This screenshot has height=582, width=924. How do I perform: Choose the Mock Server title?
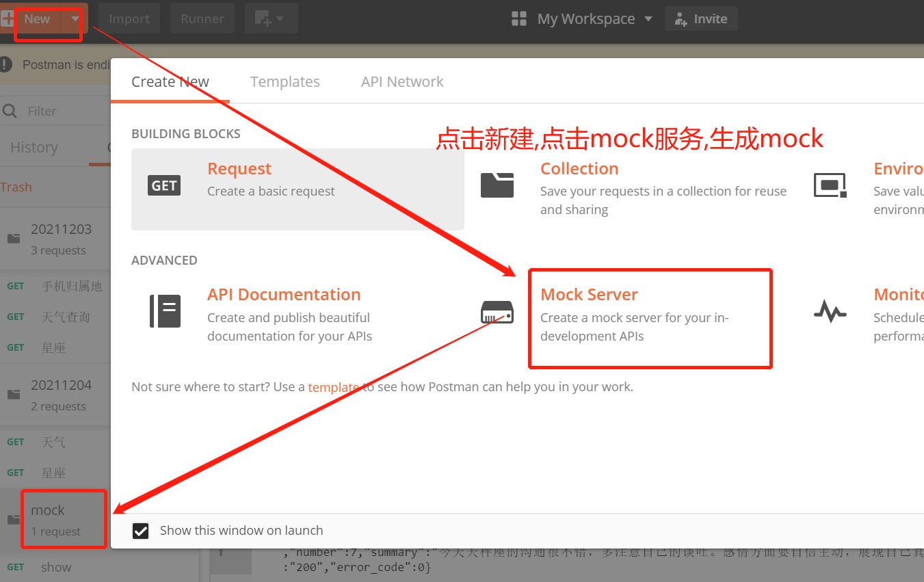pyautogui.click(x=589, y=295)
